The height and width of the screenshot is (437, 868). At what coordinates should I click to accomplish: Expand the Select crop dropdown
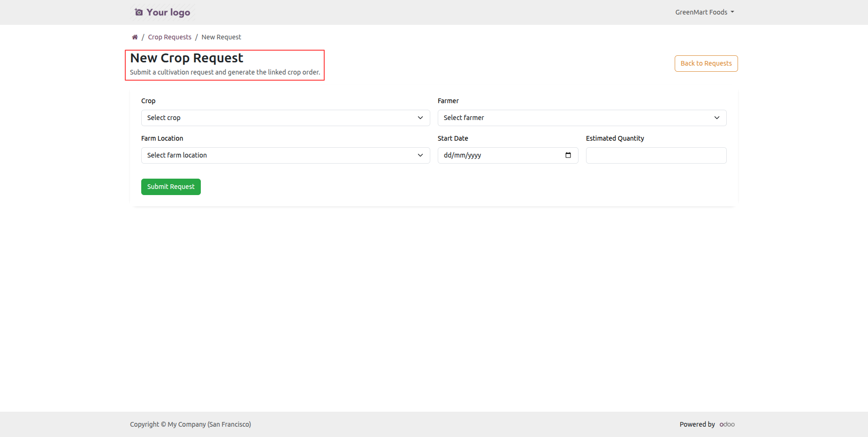coord(286,118)
